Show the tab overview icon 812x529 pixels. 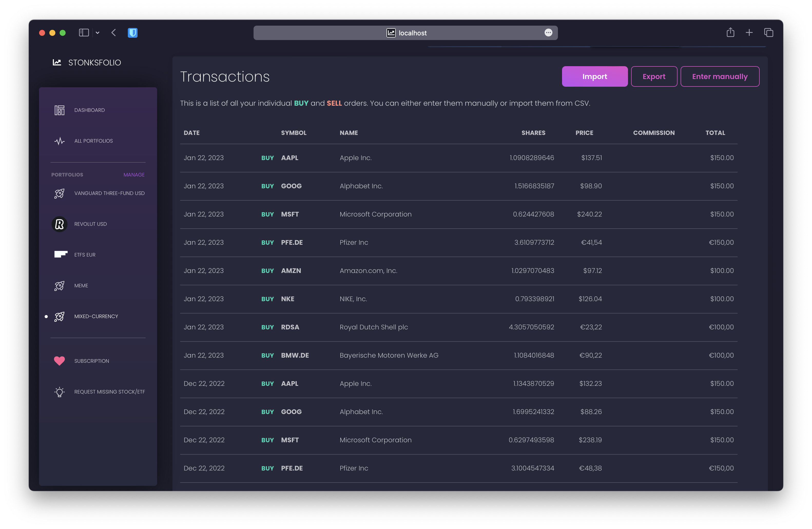pyautogui.click(x=768, y=33)
